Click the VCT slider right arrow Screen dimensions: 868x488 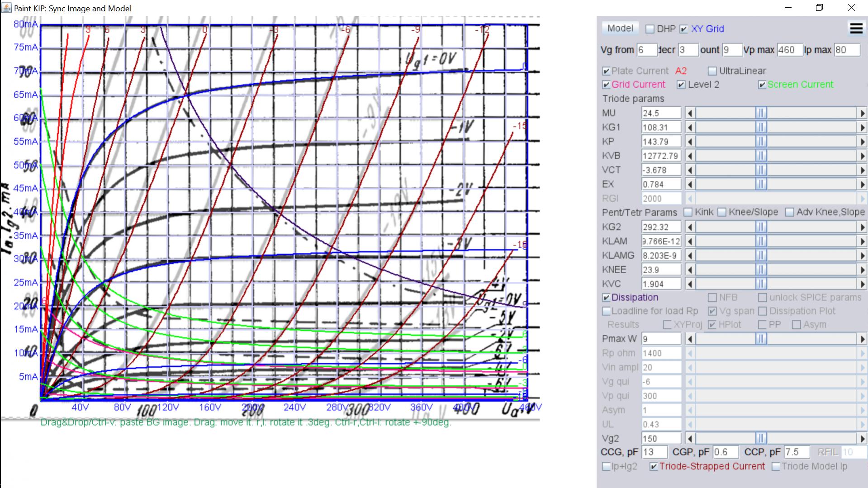click(x=862, y=170)
